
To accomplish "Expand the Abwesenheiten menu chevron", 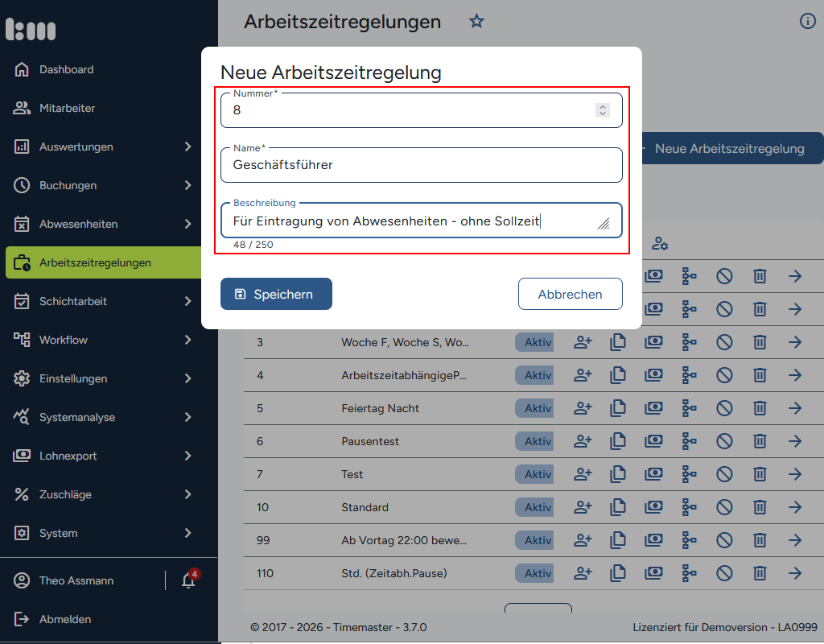I will click(x=188, y=224).
